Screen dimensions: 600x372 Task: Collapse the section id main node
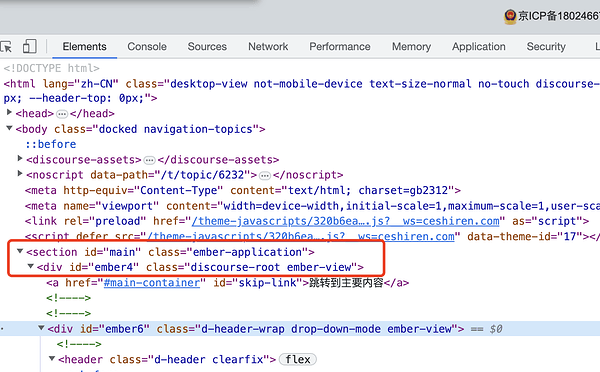pos(20,251)
